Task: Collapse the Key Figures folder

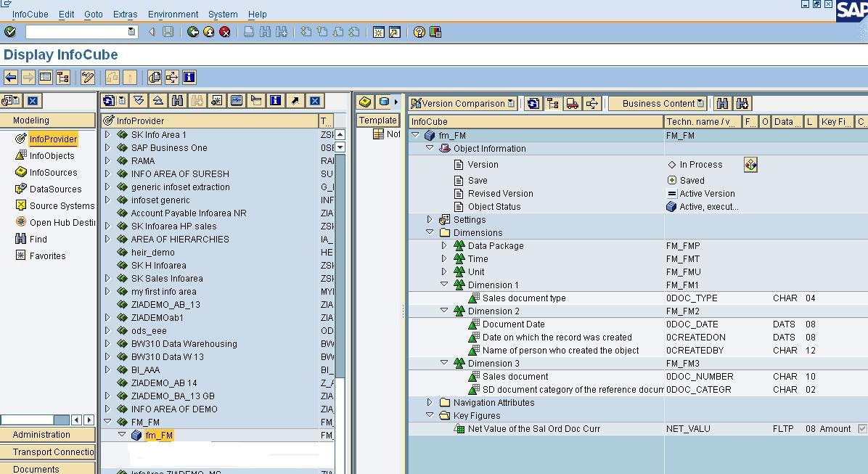Action: [x=430, y=415]
